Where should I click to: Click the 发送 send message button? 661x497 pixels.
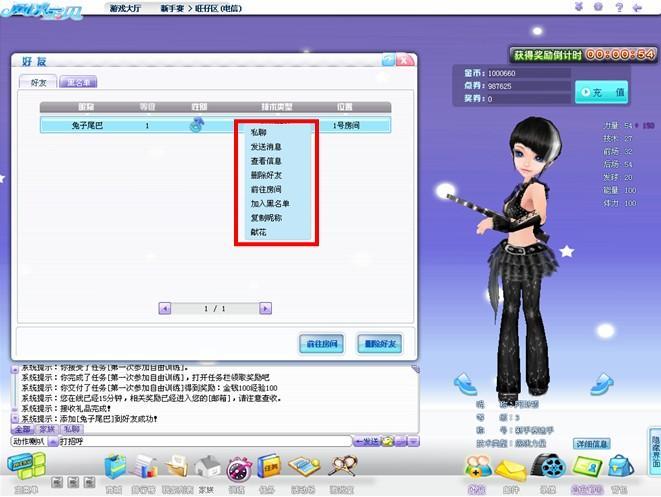365,441
